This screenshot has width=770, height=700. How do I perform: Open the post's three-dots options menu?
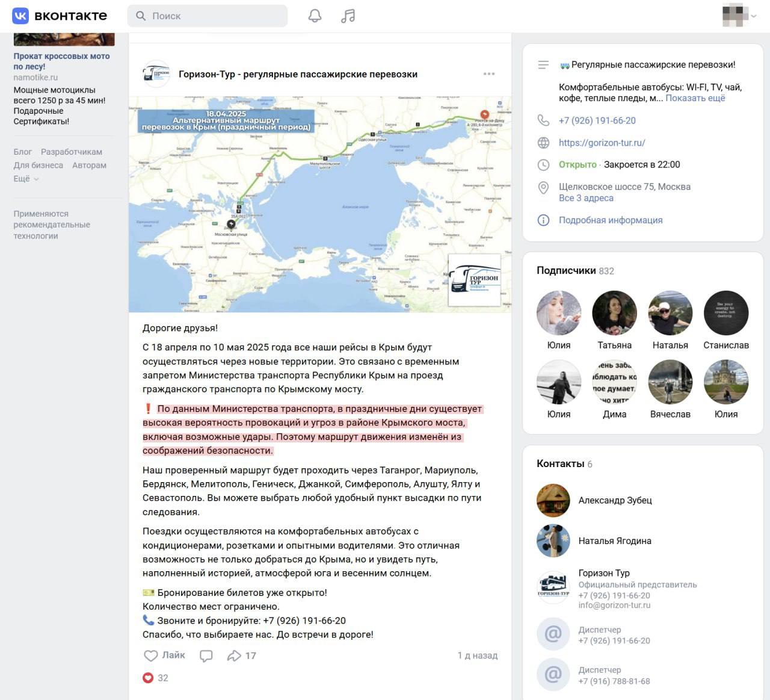pos(489,74)
